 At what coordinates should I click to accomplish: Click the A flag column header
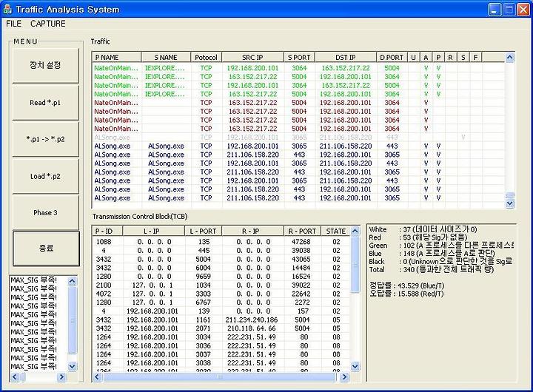[426, 58]
